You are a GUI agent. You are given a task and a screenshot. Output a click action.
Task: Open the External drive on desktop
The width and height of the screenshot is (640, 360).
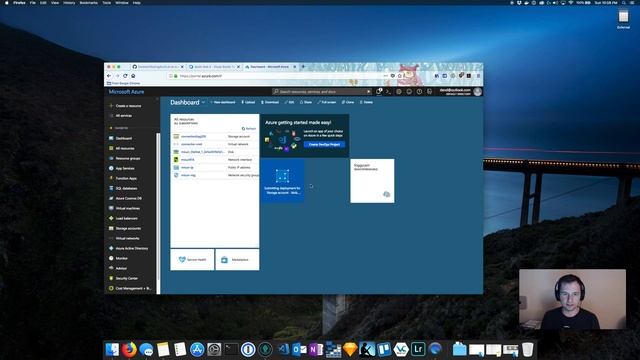[623, 19]
